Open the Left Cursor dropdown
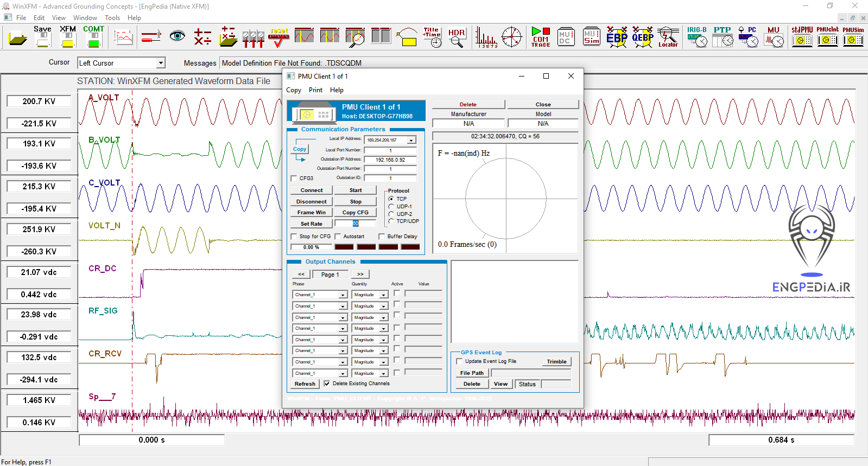 tap(161, 63)
